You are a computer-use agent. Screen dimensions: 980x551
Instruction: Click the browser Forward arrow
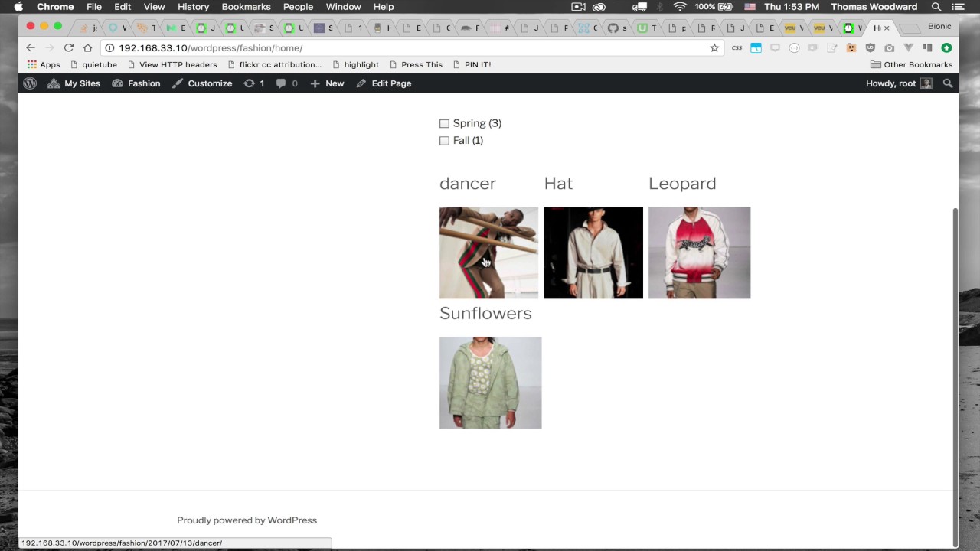pos(50,47)
